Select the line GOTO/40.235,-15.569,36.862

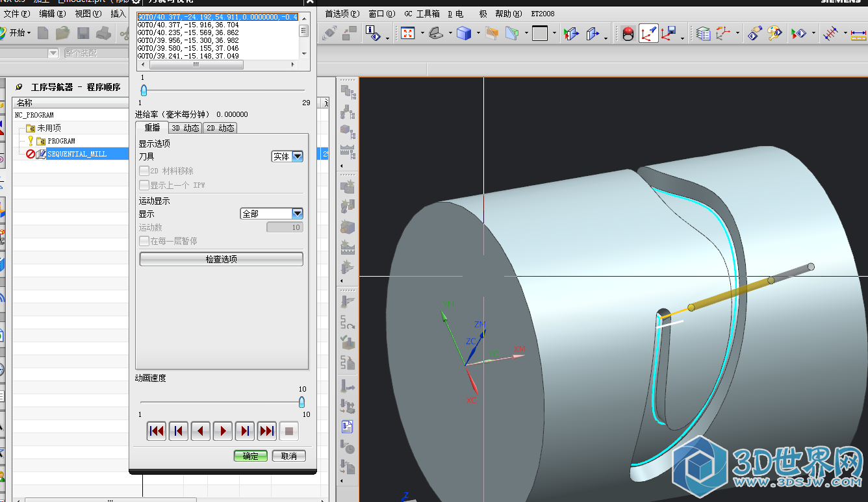(188, 32)
